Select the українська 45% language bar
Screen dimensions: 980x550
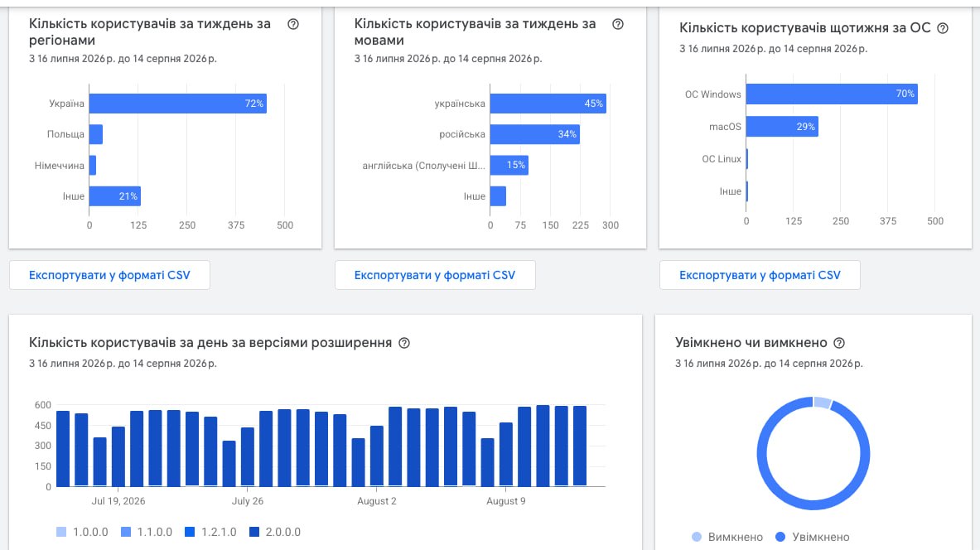[x=548, y=104]
